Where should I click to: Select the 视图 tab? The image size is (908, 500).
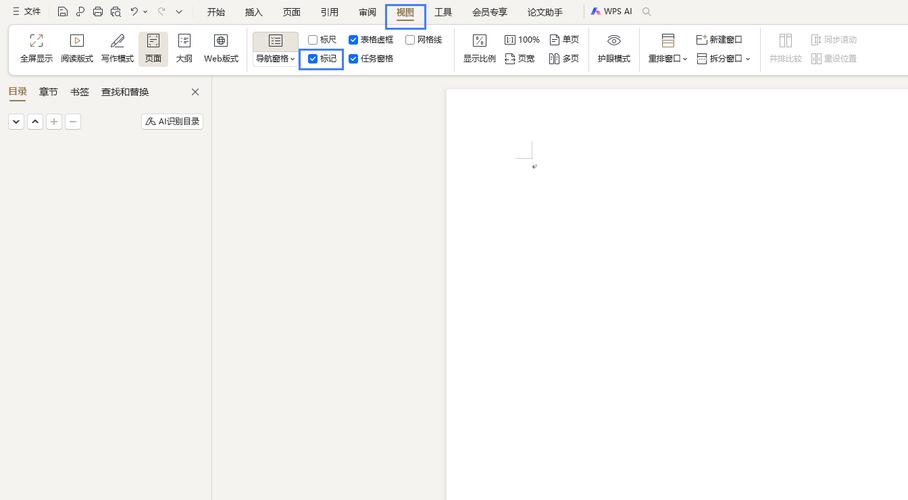pos(405,12)
